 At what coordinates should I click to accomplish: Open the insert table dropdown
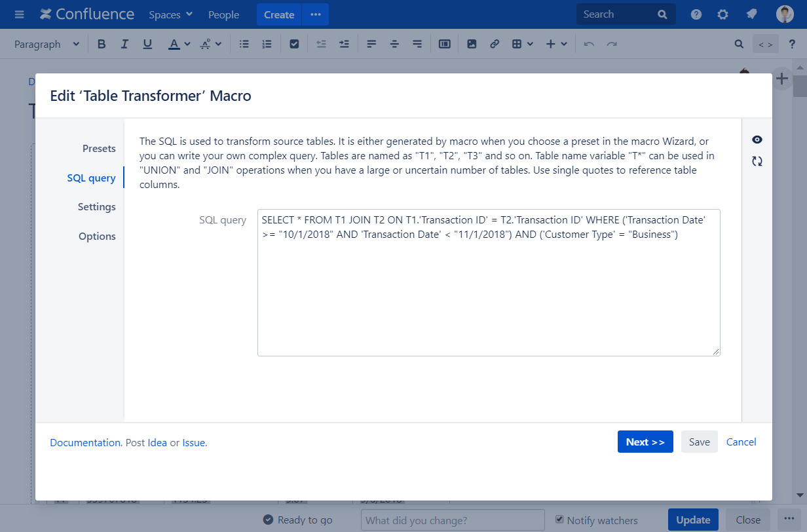[x=522, y=44]
